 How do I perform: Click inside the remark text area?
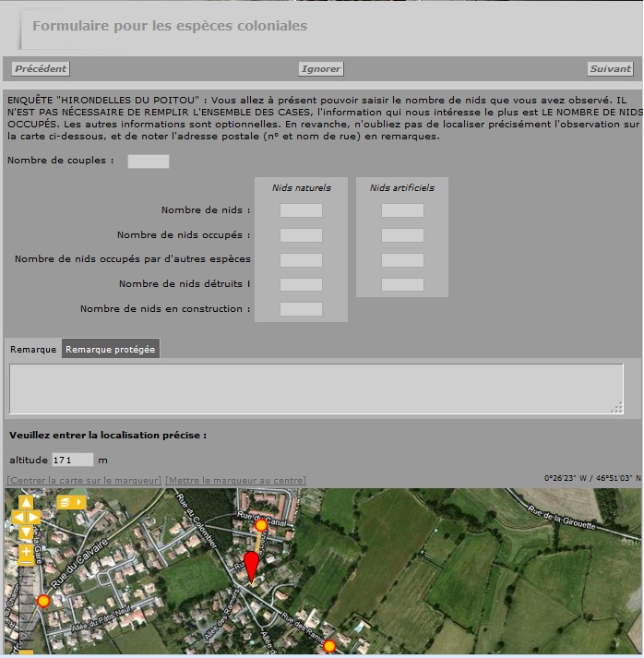pyautogui.click(x=316, y=389)
